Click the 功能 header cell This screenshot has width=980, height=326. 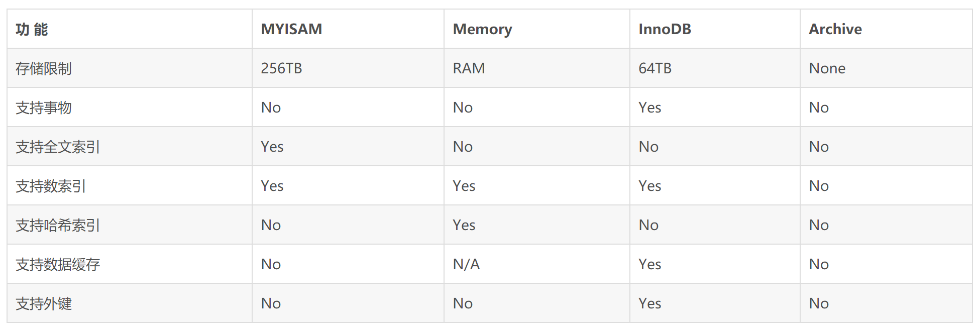(x=32, y=30)
